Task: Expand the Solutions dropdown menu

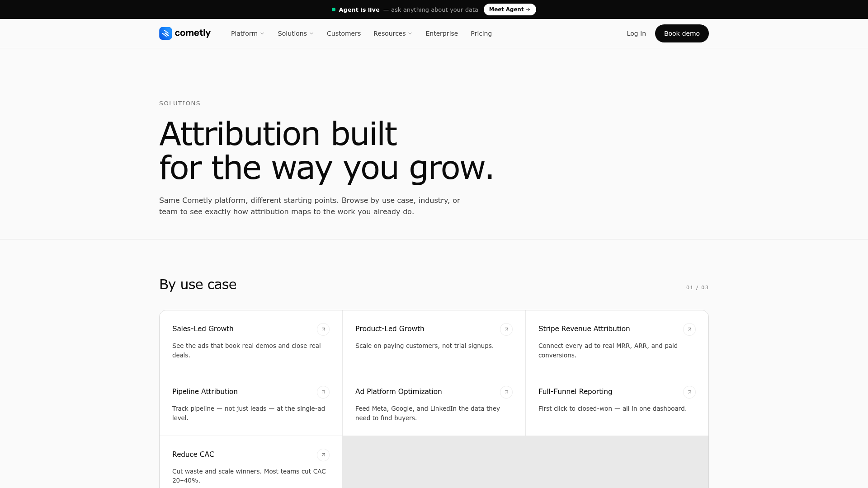Action: coord(296,33)
